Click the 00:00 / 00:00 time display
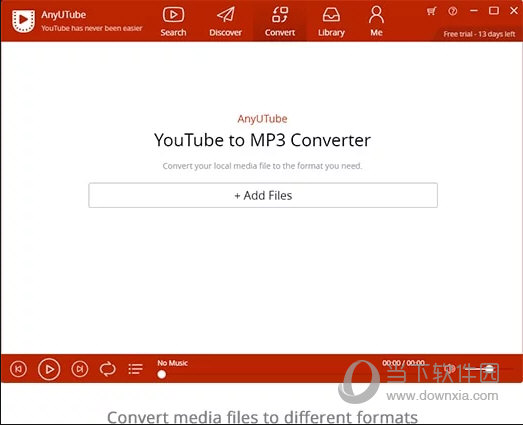Screen dimensions: 523x425 pyautogui.click(x=403, y=363)
